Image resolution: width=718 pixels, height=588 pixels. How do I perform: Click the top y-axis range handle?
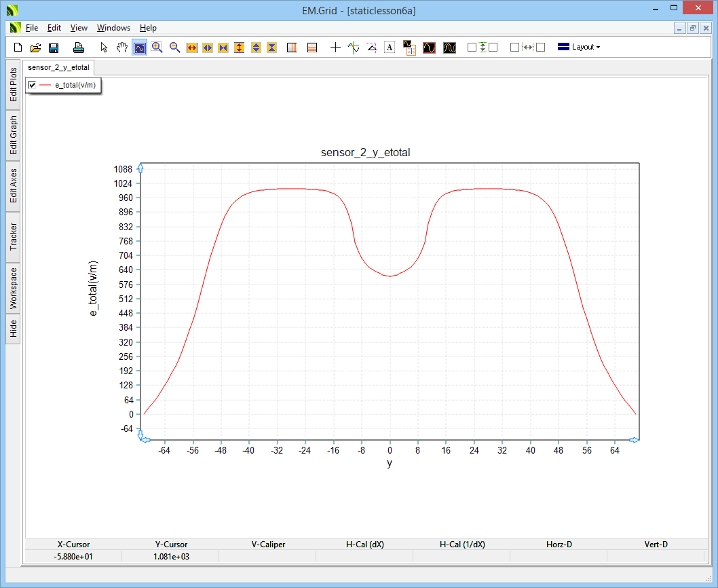(140, 168)
